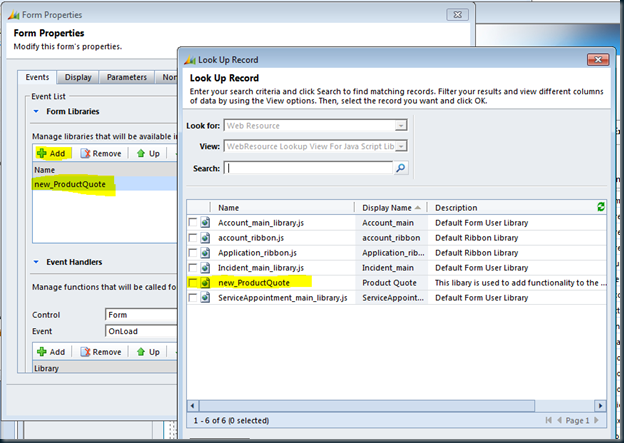Open the View dropdown
Image resolution: width=624 pixels, height=443 pixels.
click(400, 146)
